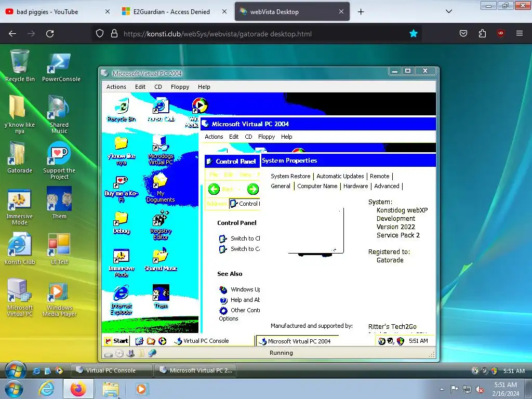Open Internet Exploder in XP desktop
Image resolution: width=532 pixels, height=399 pixels.
click(x=122, y=300)
